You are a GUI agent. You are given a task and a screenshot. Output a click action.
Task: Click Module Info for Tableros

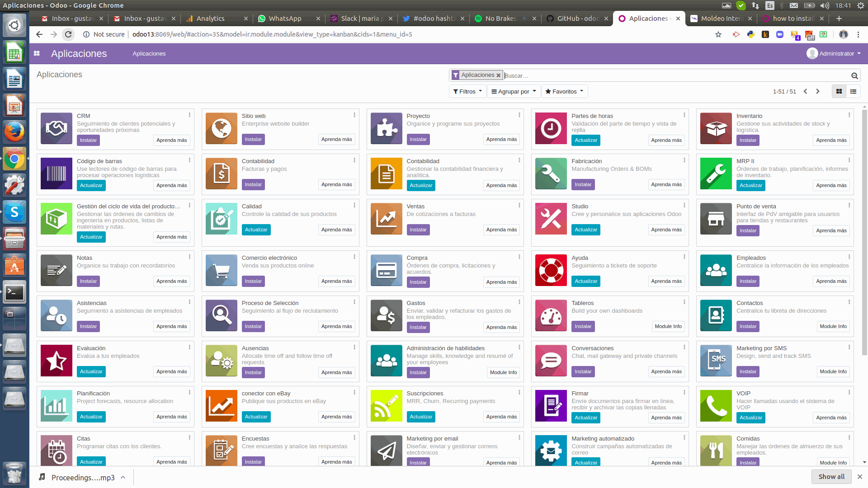pos(668,326)
